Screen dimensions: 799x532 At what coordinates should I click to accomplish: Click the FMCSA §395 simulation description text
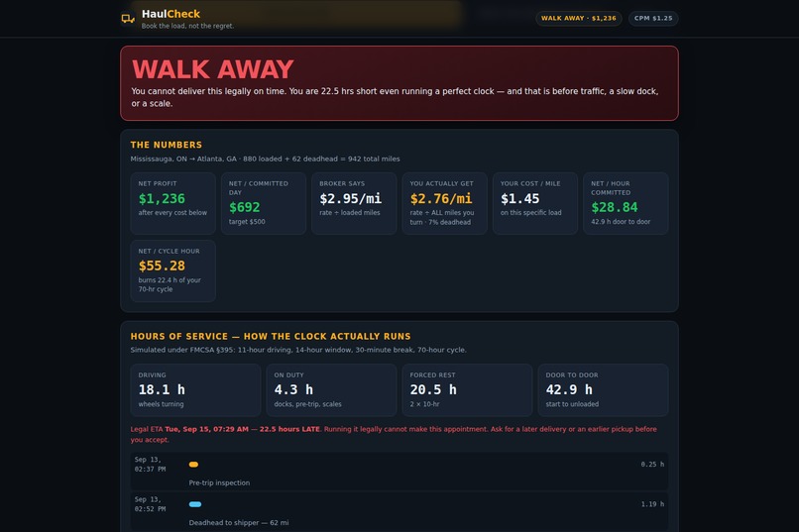coord(298,350)
